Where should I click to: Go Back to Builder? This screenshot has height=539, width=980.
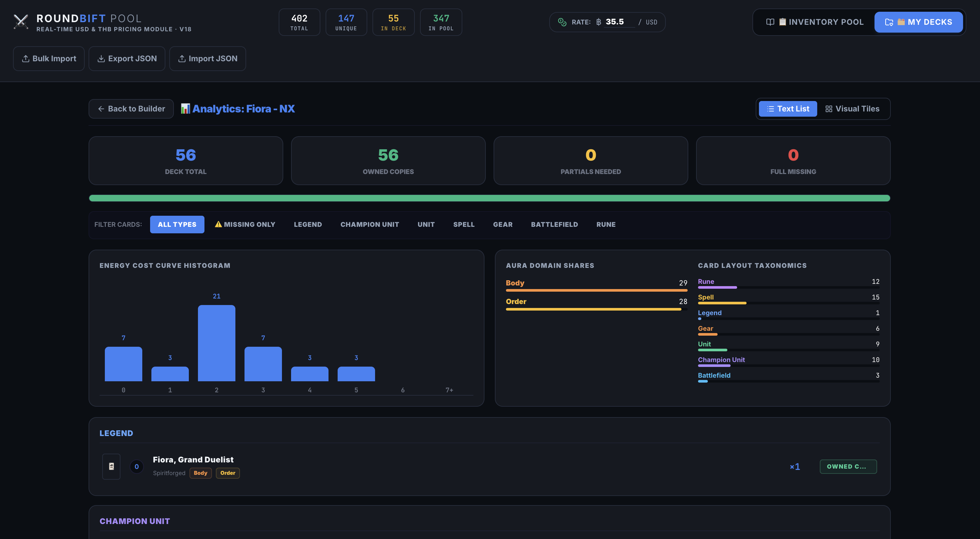(x=131, y=109)
